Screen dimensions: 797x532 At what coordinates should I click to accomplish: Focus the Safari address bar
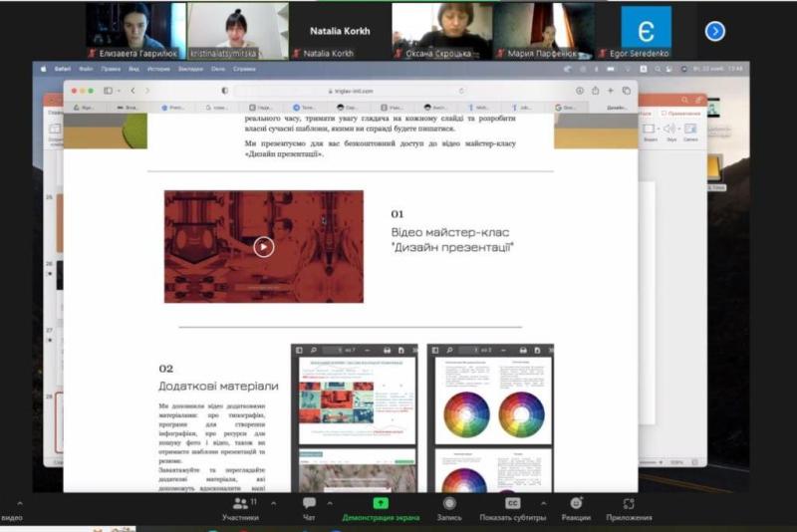351,91
